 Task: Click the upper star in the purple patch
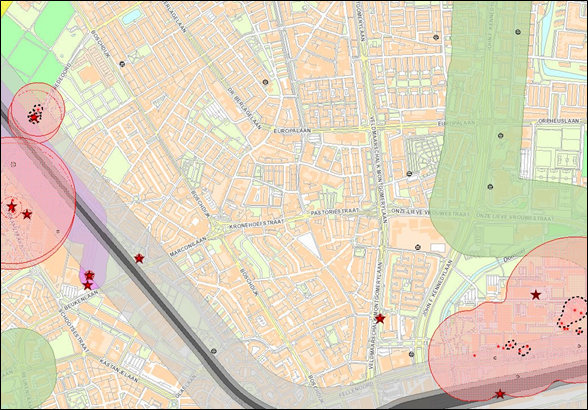coord(89,275)
